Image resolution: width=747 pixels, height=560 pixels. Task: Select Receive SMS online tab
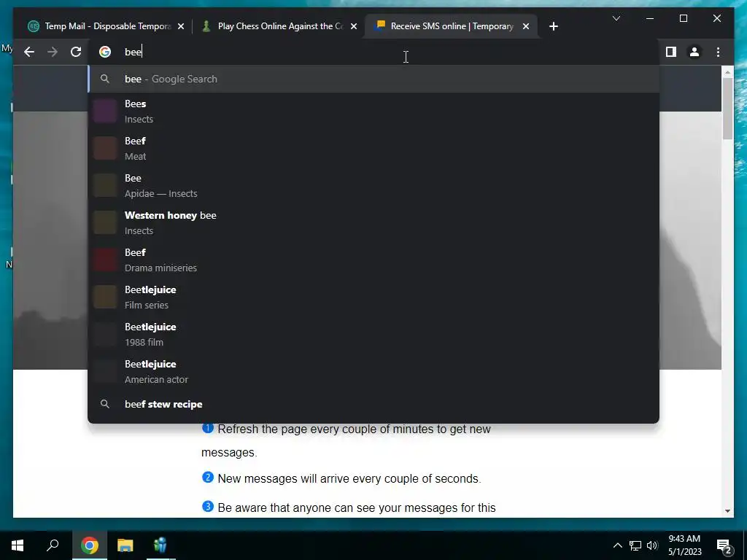point(451,26)
